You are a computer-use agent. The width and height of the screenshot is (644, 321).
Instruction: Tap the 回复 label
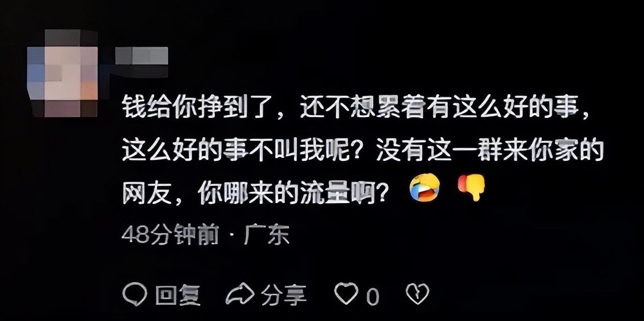178,295
